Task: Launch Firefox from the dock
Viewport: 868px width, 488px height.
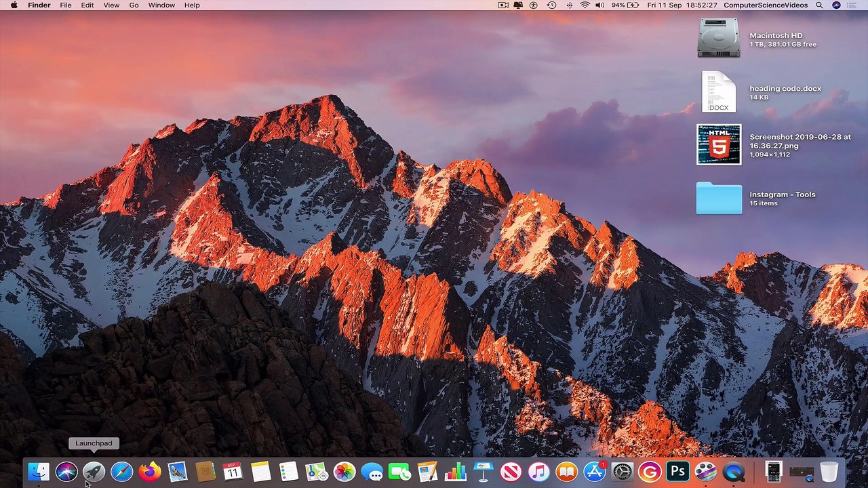Action: 150,472
